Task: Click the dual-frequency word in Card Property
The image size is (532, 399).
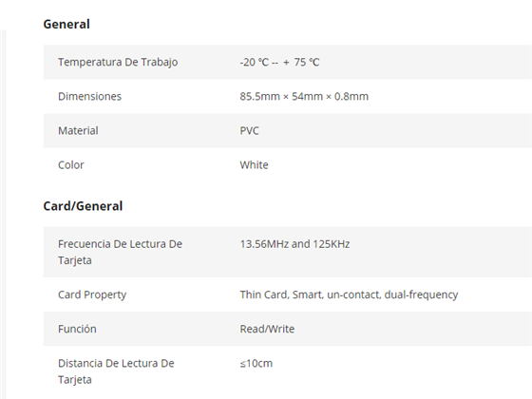Action: [x=421, y=294]
